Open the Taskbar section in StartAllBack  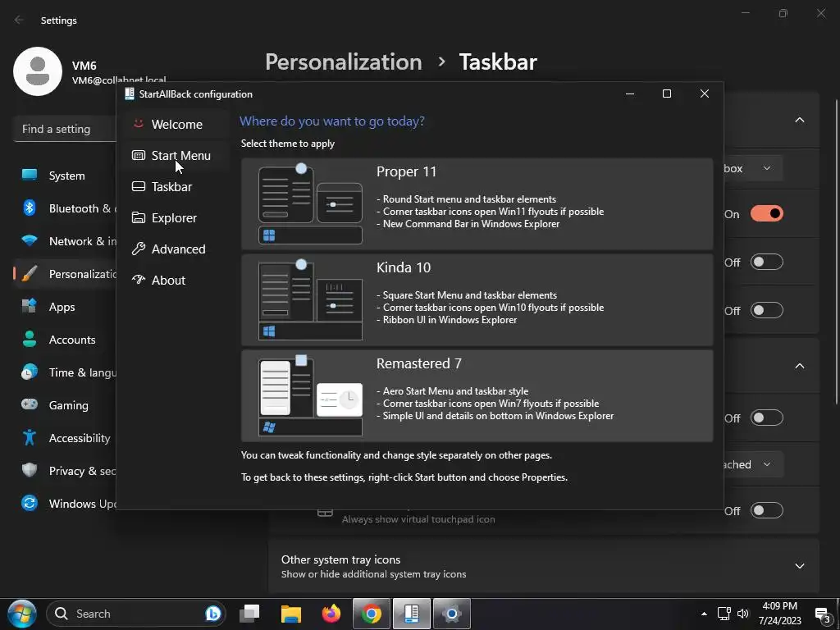[x=176, y=186]
